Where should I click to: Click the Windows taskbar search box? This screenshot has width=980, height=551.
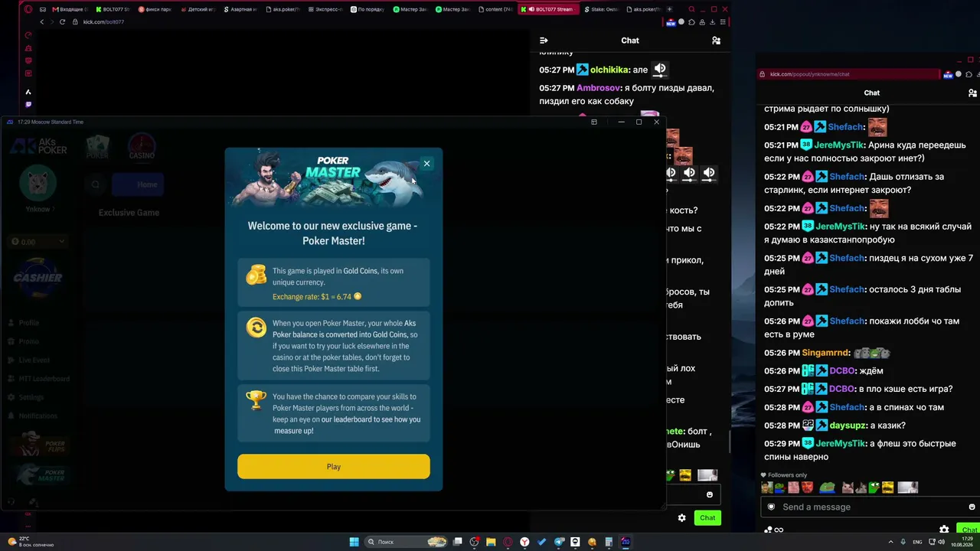[407, 542]
